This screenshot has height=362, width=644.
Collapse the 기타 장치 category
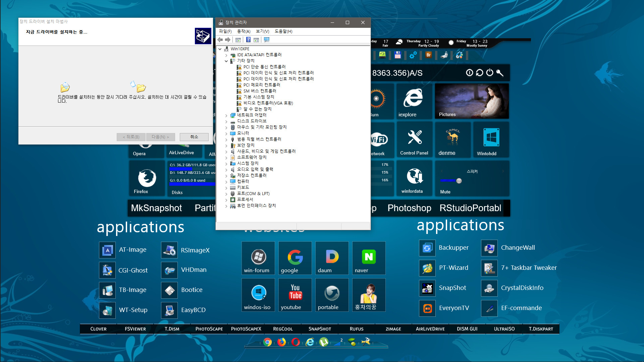pos(226,61)
